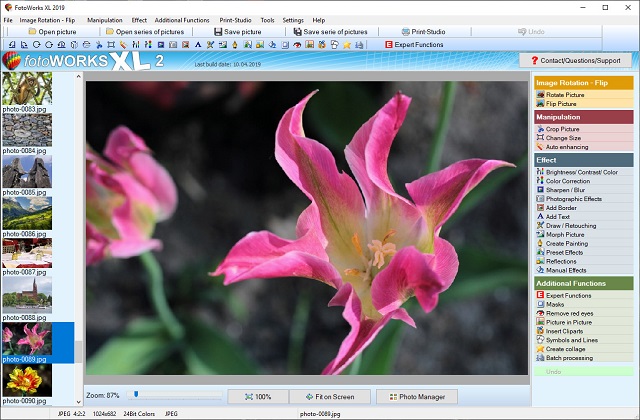Open Draw / Retouching tool

pos(570,225)
